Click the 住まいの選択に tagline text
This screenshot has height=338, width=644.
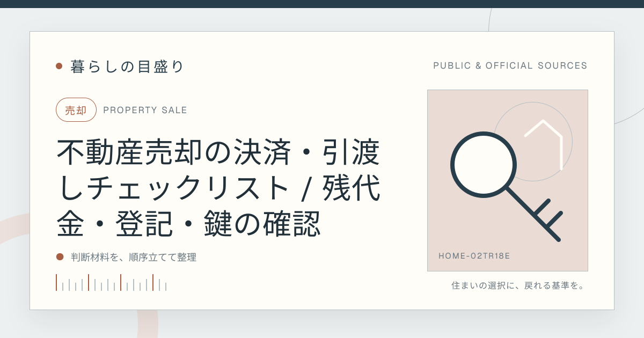(x=518, y=285)
